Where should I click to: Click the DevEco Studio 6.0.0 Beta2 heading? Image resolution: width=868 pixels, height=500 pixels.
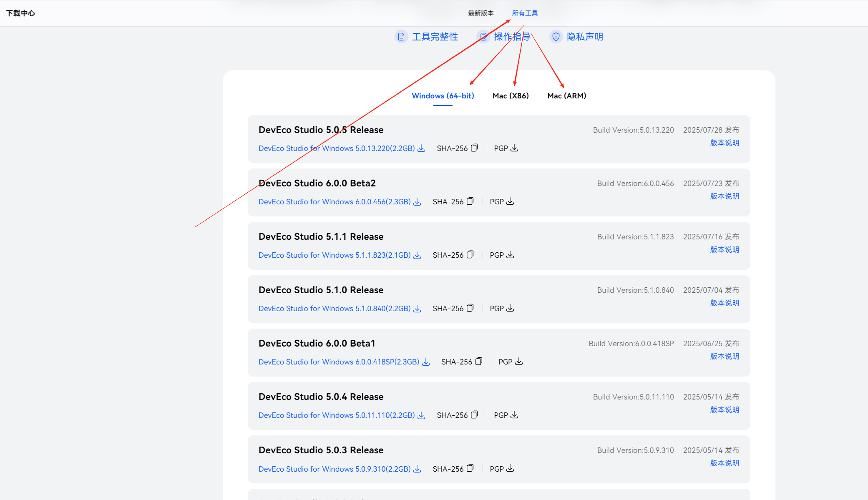click(317, 183)
